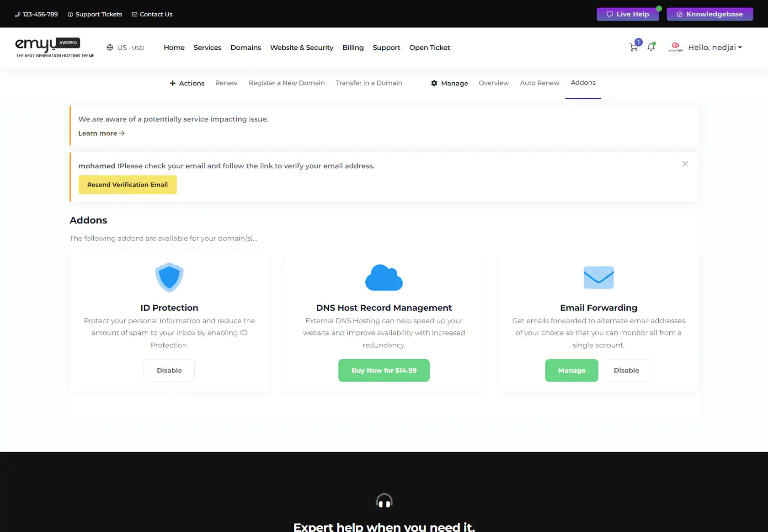
Task: Switch to the Overview tab
Action: 494,83
